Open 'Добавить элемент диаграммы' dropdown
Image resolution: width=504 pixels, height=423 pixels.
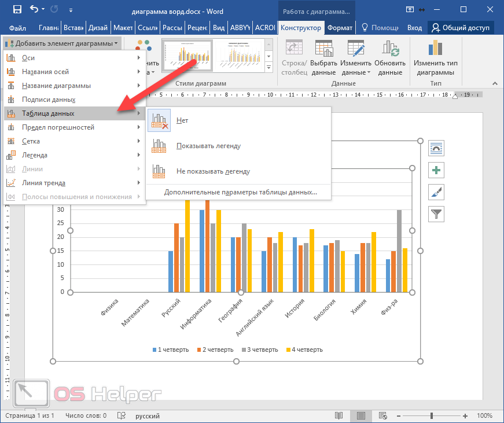(x=62, y=43)
